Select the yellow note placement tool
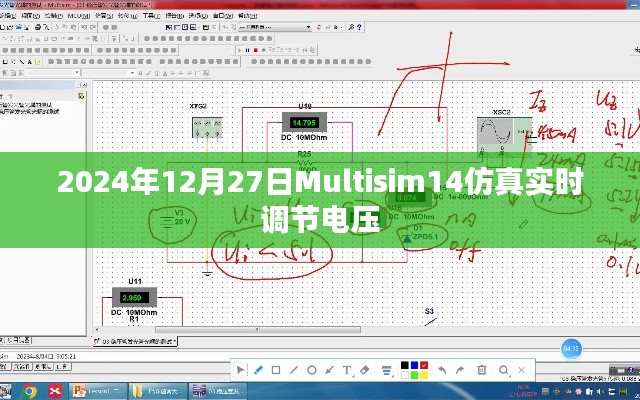This screenshot has height=400, width=640. (38, 62)
